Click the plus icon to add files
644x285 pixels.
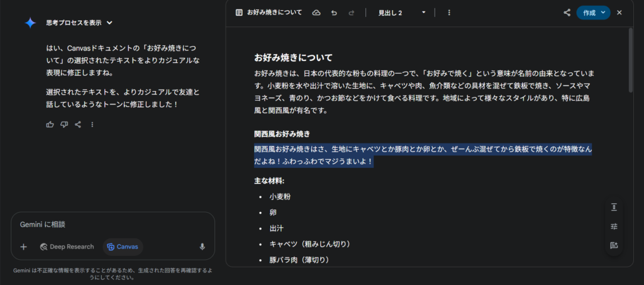24,247
